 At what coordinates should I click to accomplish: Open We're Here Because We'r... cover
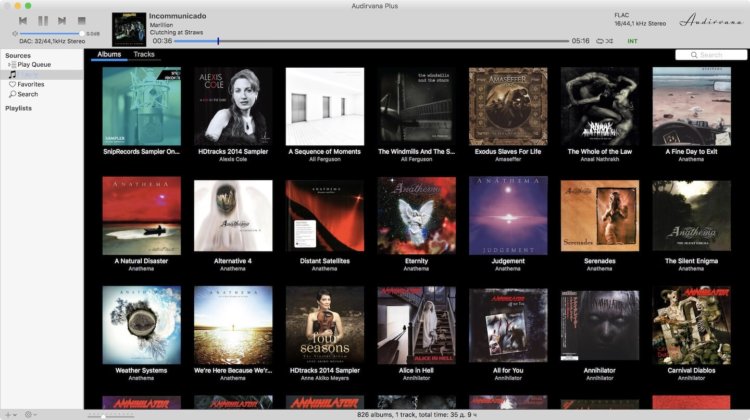[x=233, y=325]
